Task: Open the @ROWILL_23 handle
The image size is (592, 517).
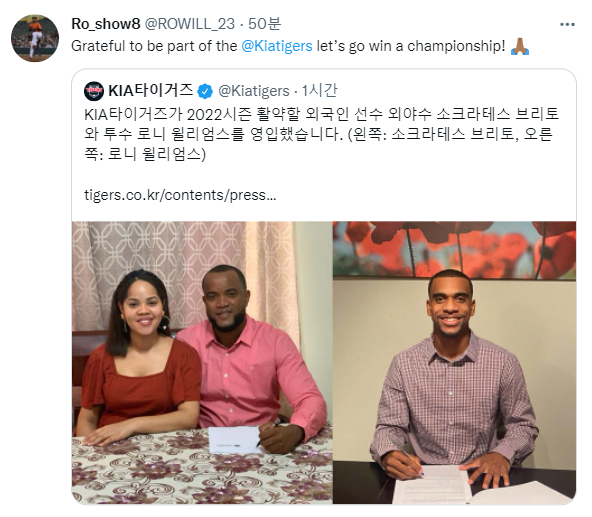Action: point(190,24)
